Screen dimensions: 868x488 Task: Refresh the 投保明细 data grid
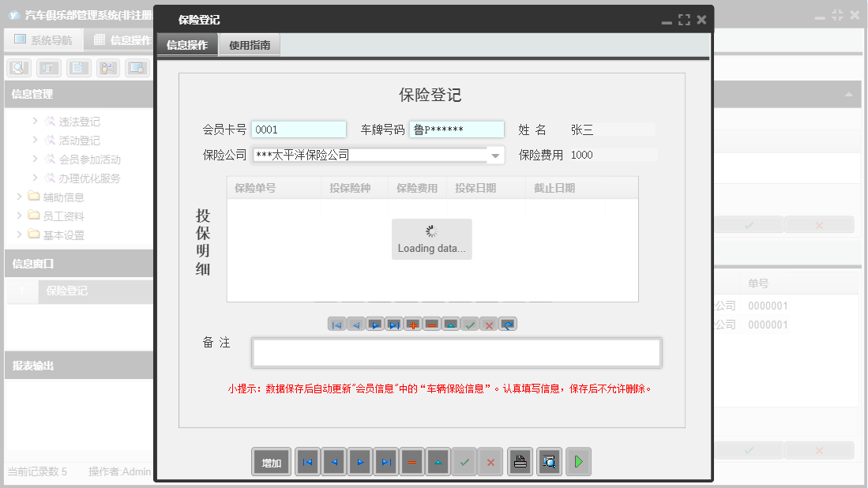(x=507, y=324)
